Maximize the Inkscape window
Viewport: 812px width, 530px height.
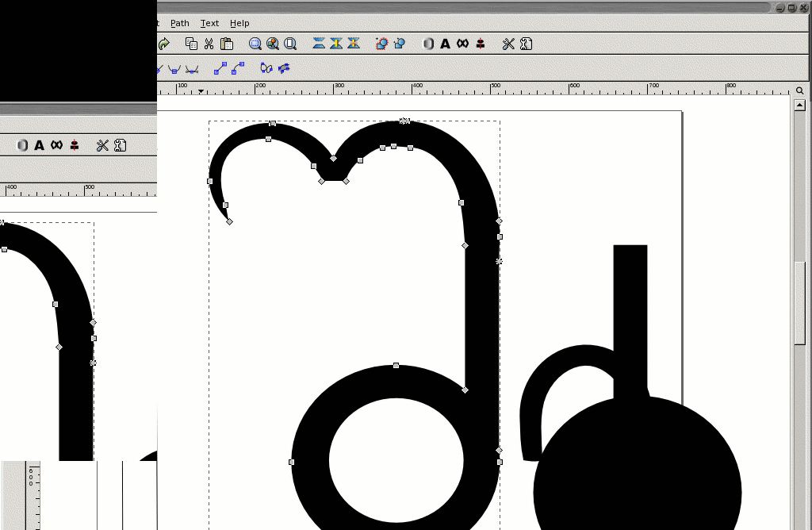pyautogui.click(x=792, y=8)
